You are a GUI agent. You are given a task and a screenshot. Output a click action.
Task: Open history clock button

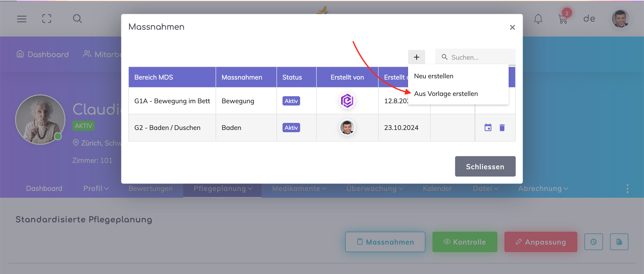point(593,242)
